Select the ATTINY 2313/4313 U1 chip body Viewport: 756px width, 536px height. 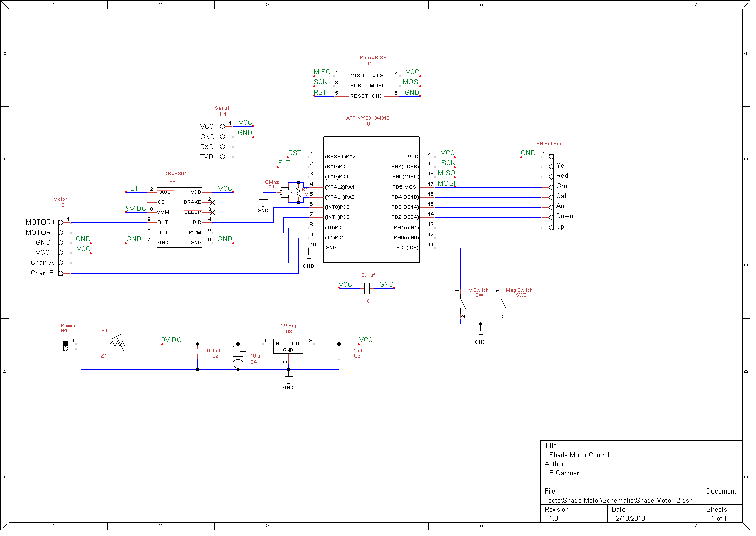tap(371, 200)
